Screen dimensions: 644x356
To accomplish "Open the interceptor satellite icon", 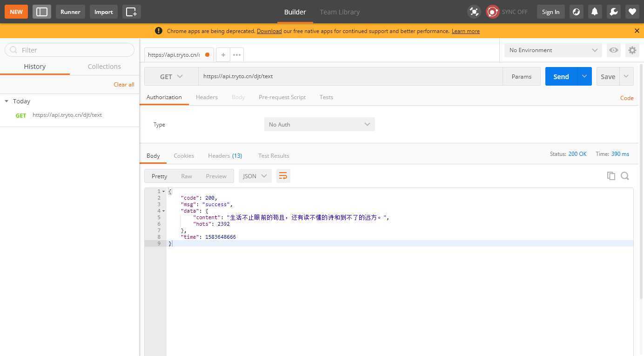I will [x=474, y=12].
